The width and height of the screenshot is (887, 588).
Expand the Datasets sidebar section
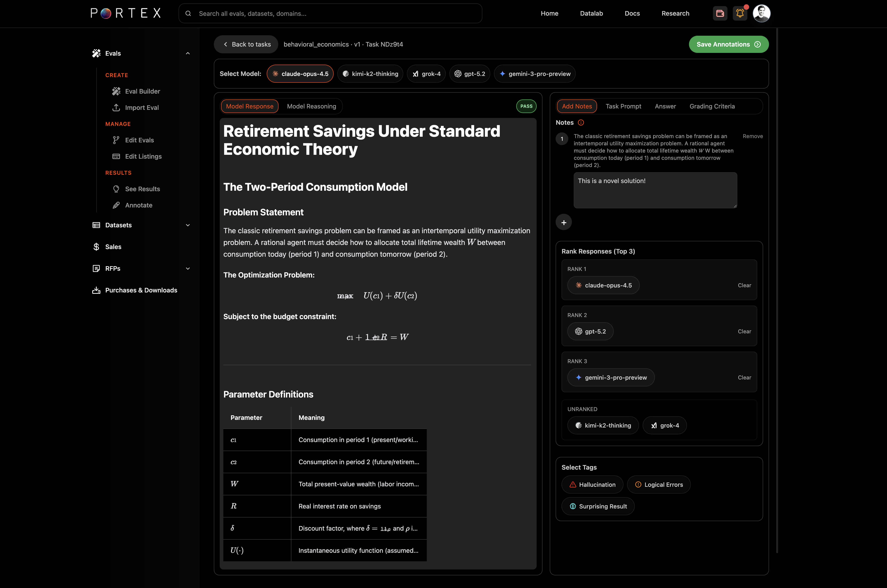[188, 225]
